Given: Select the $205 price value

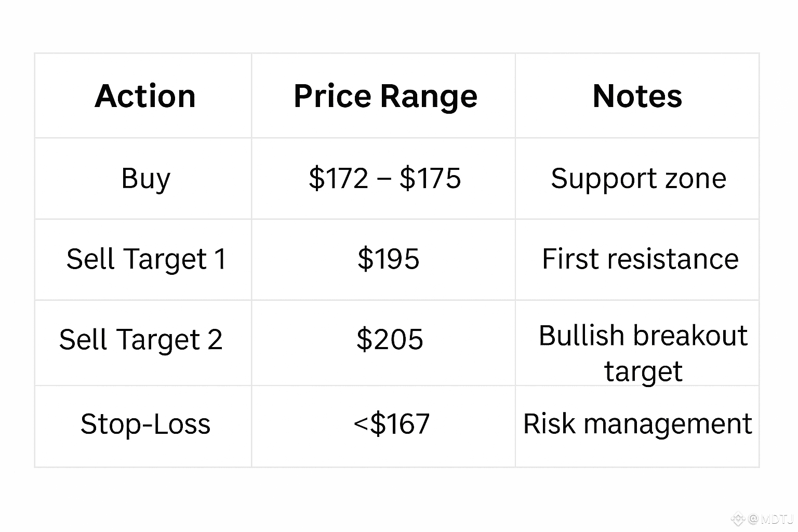Looking at the screenshot, I should click(390, 339).
